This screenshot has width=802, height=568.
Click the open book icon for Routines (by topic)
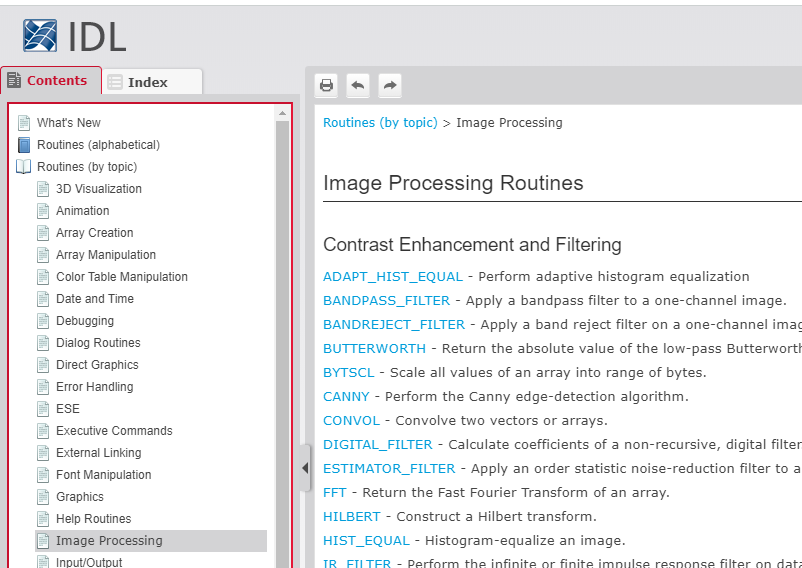[24, 167]
